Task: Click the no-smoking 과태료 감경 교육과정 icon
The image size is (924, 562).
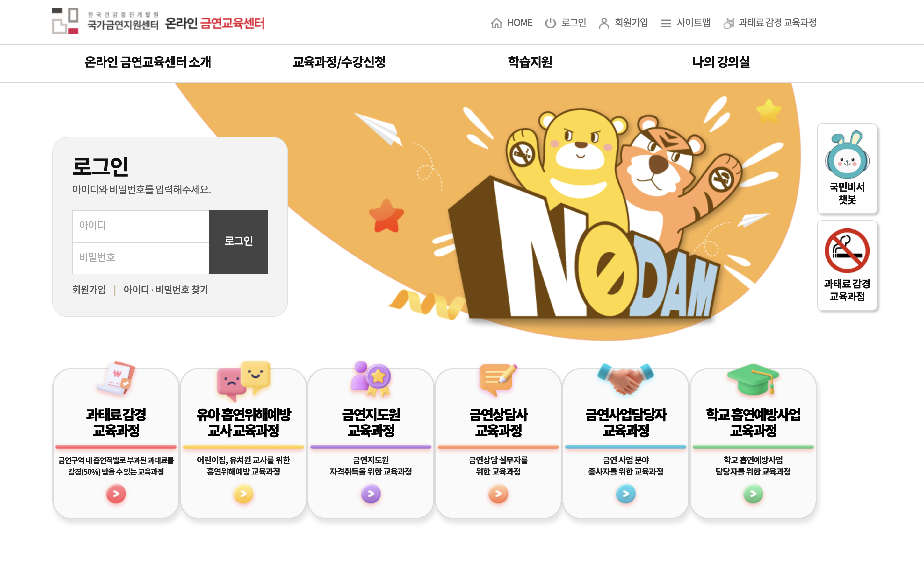Action: click(847, 251)
